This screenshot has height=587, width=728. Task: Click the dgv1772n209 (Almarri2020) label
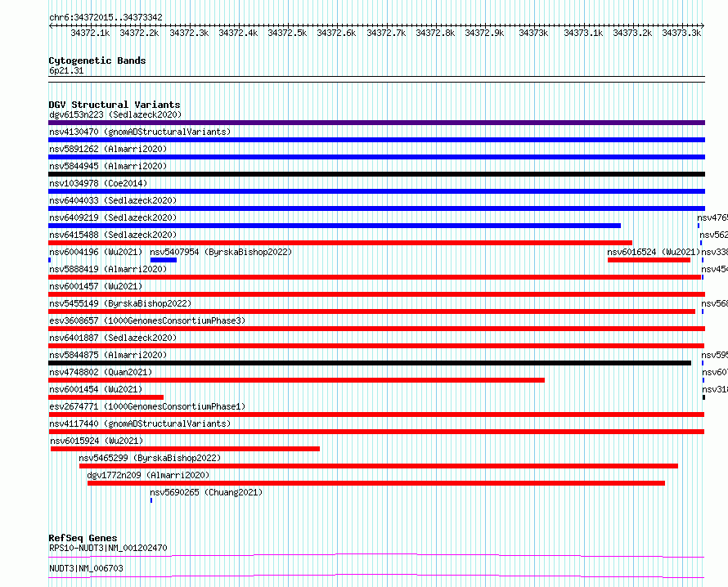pos(149,475)
